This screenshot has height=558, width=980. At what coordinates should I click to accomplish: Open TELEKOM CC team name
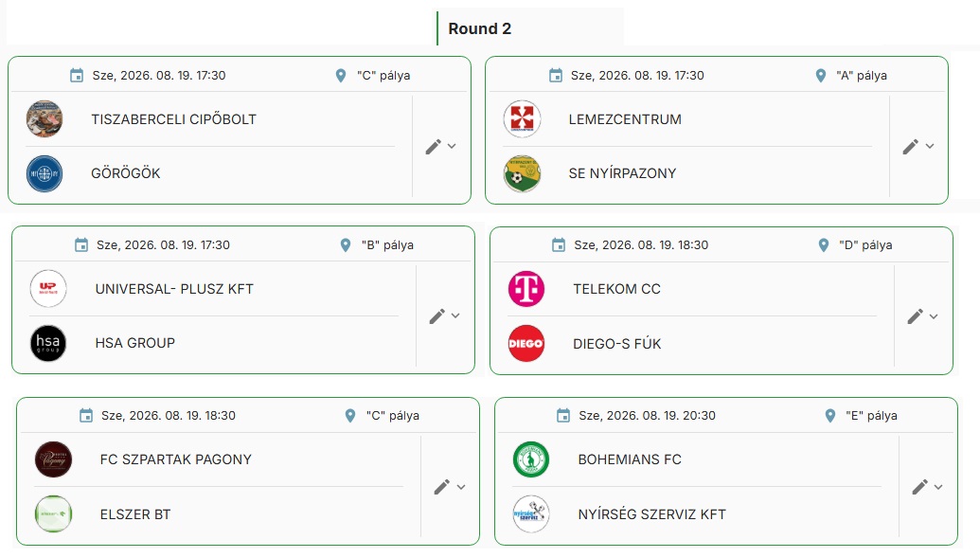point(616,289)
